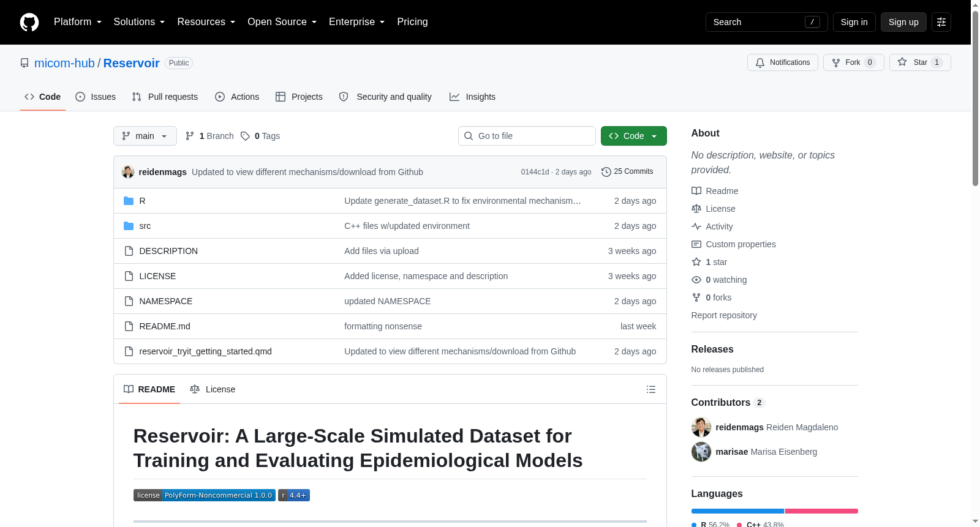Screen dimensions: 980x527
Task: Open the Security and quality tab
Action: (385, 97)
